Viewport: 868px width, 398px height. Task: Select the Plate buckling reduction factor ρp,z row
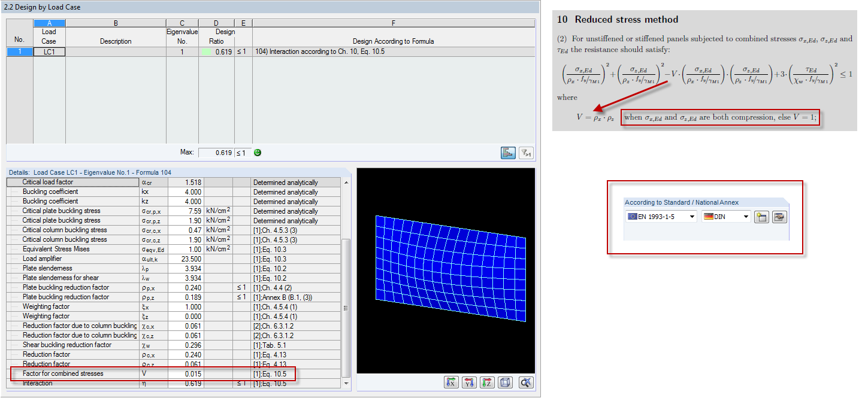click(174, 297)
